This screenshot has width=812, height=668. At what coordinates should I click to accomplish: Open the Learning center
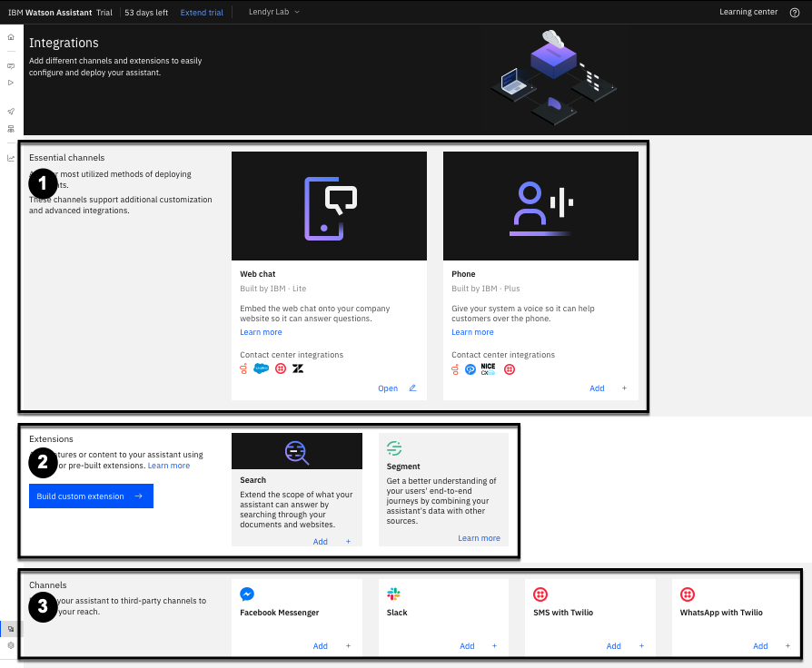click(748, 12)
